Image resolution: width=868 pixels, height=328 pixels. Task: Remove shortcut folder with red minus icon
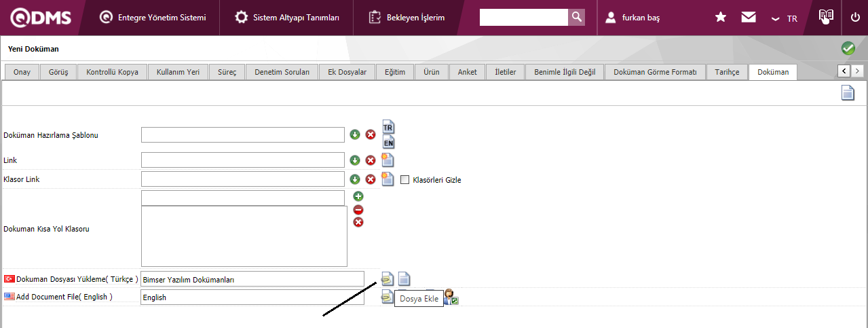[x=358, y=209]
